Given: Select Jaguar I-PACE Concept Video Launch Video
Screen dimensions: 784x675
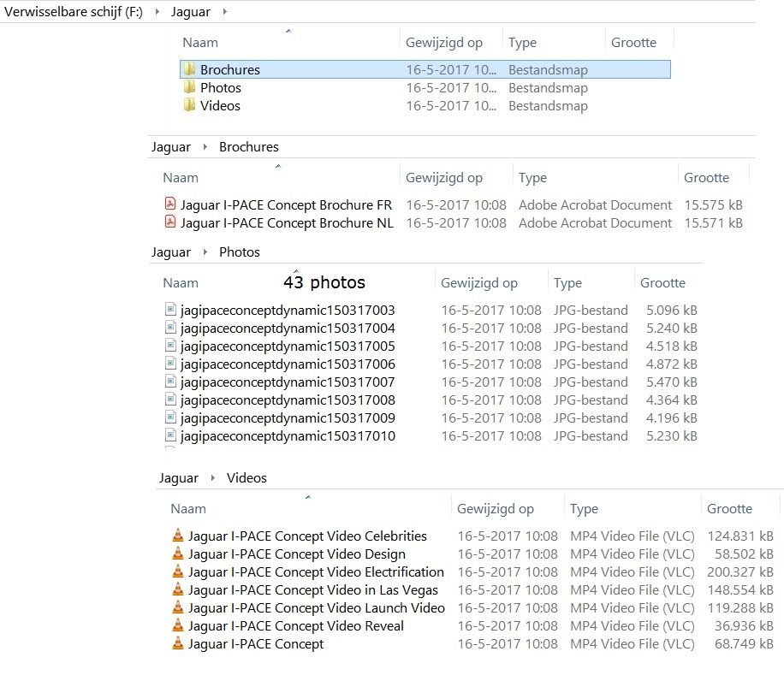Looking at the screenshot, I should point(317,608).
